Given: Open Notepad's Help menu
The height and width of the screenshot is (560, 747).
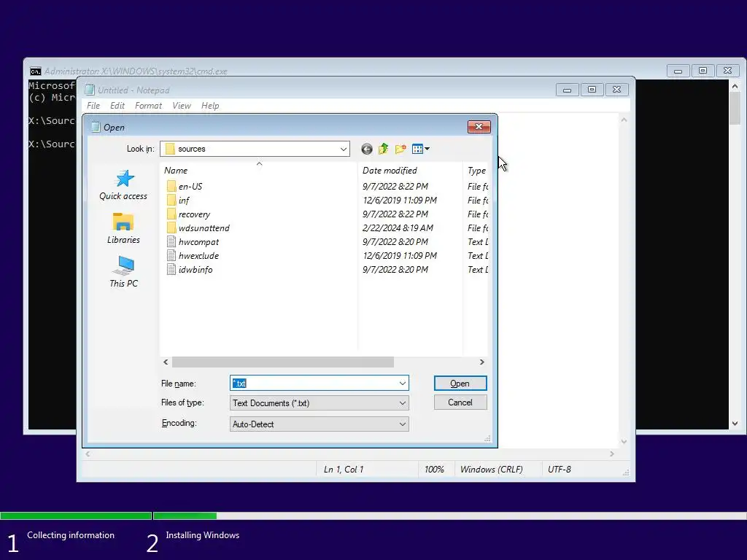Looking at the screenshot, I should [210, 106].
